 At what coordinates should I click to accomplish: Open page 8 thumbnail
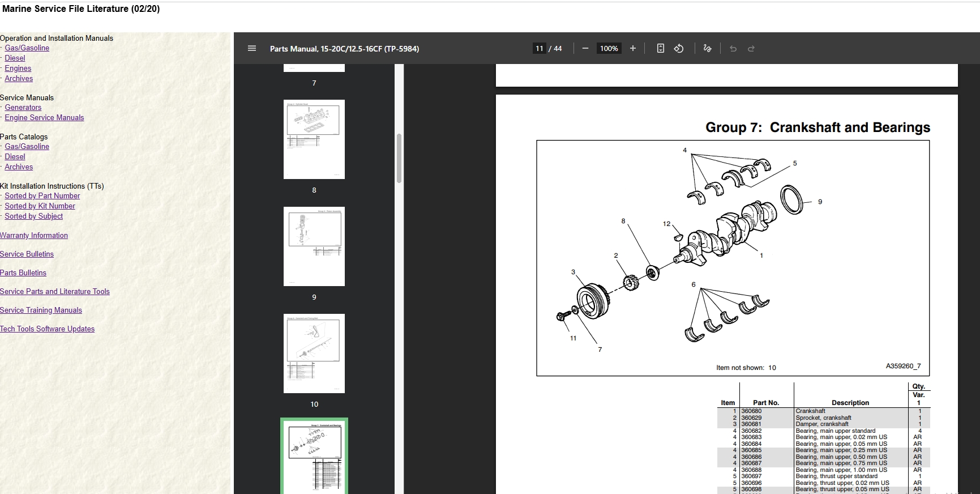tap(314, 139)
